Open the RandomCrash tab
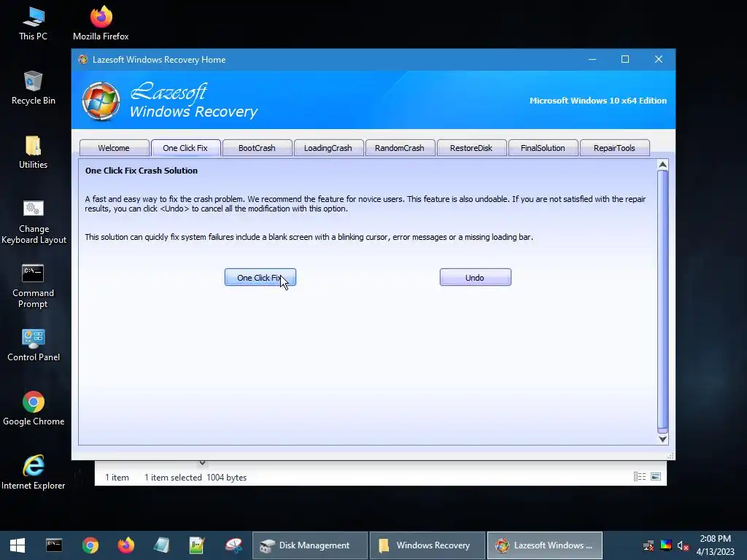Viewport: 747px width, 560px height. pos(400,148)
